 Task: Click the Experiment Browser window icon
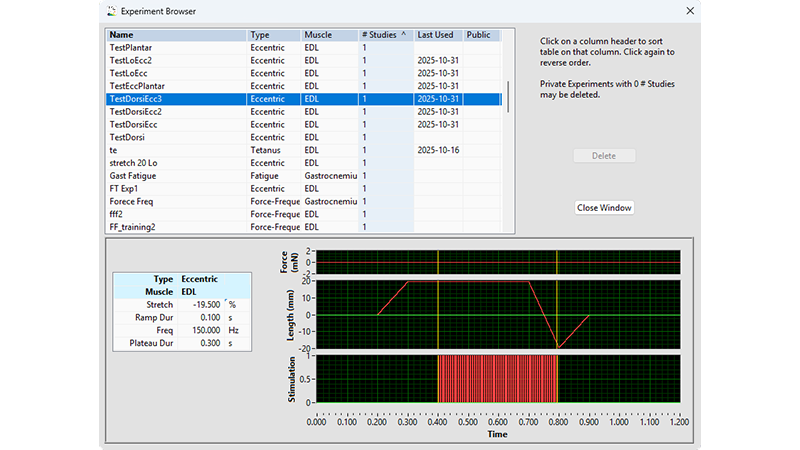(110, 11)
